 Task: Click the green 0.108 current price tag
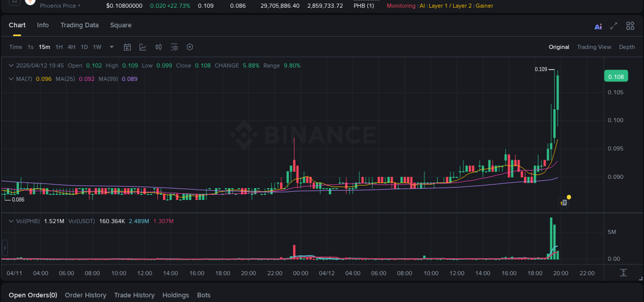click(616, 76)
